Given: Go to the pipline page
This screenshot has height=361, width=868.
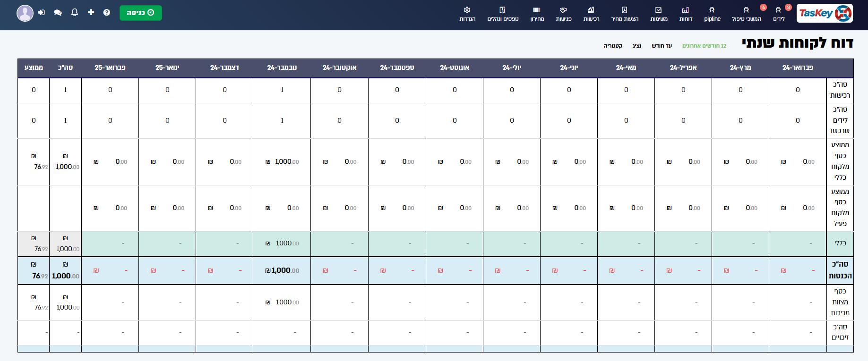Looking at the screenshot, I should [712, 14].
